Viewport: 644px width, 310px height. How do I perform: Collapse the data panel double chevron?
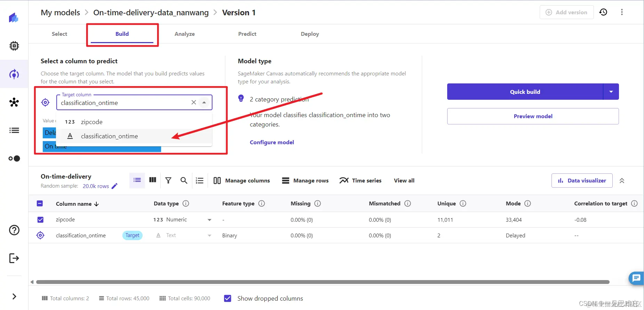coord(622,180)
